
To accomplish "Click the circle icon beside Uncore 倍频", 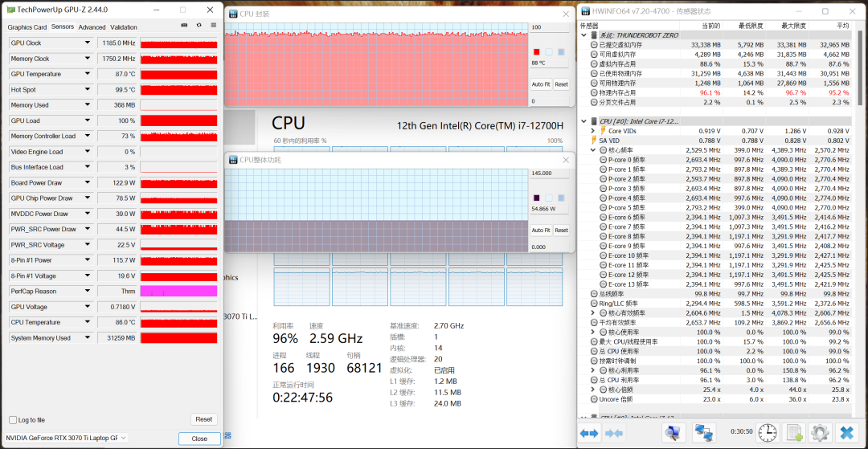I will click(x=595, y=398).
